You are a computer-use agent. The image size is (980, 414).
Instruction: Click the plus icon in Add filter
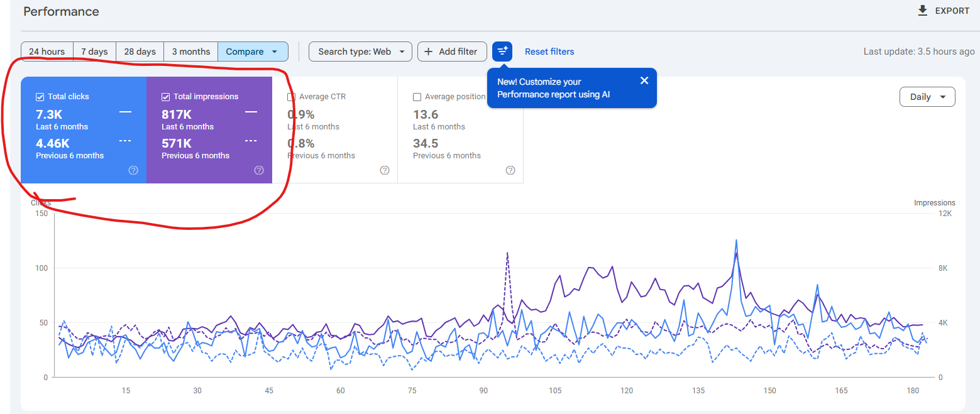(x=429, y=52)
